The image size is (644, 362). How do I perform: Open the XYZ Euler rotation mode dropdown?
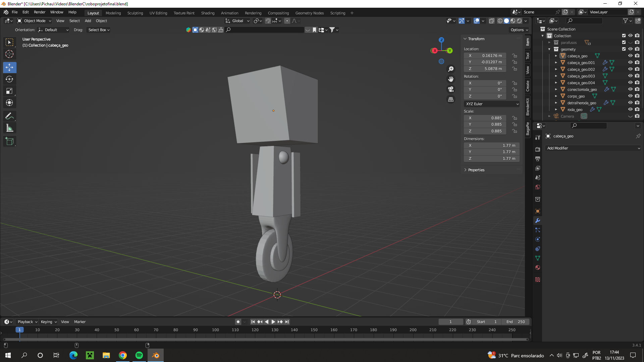[492, 104]
